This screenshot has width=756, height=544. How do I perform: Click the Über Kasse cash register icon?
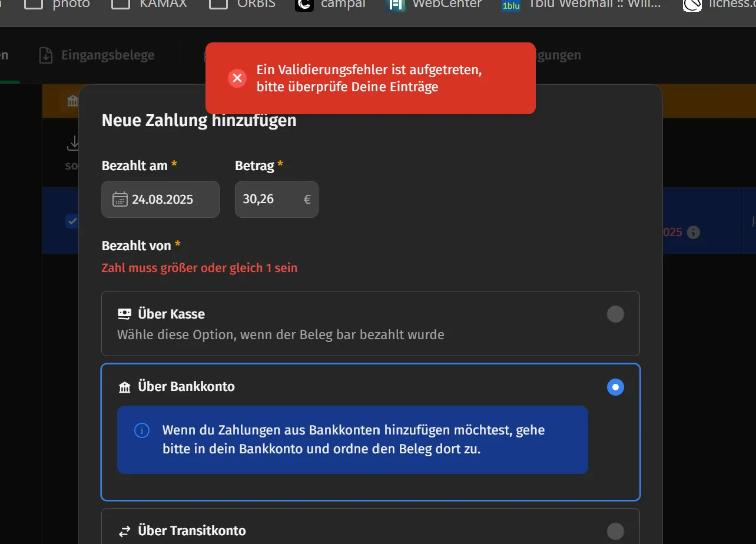pyautogui.click(x=124, y=314)
